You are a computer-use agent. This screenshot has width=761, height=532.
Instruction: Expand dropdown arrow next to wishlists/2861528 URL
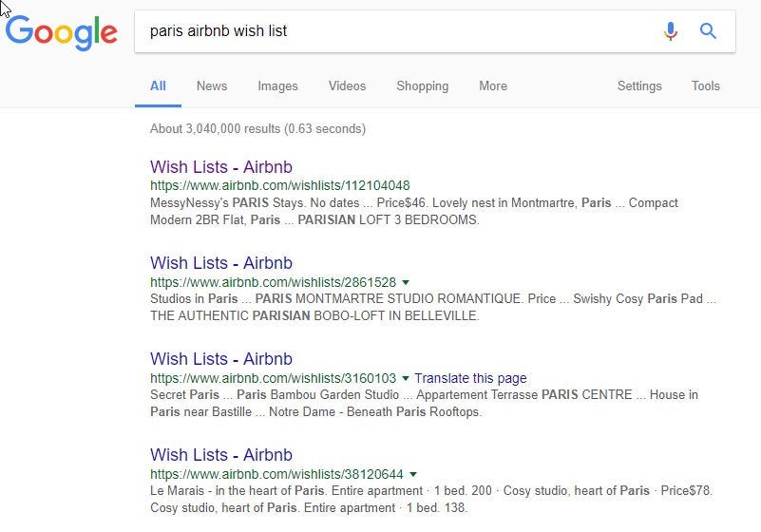(x=406, y=282)
